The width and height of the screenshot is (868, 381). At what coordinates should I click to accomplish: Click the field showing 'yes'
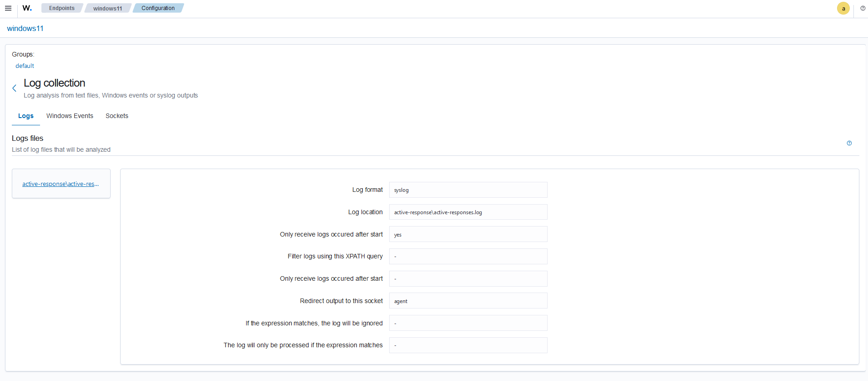[468, 234]
